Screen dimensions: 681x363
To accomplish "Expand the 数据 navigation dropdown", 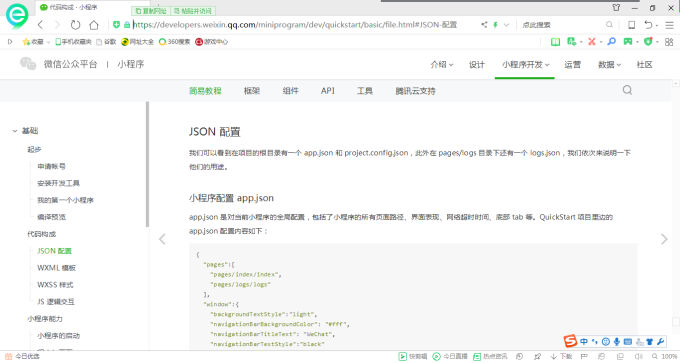I will coord(609,65).
